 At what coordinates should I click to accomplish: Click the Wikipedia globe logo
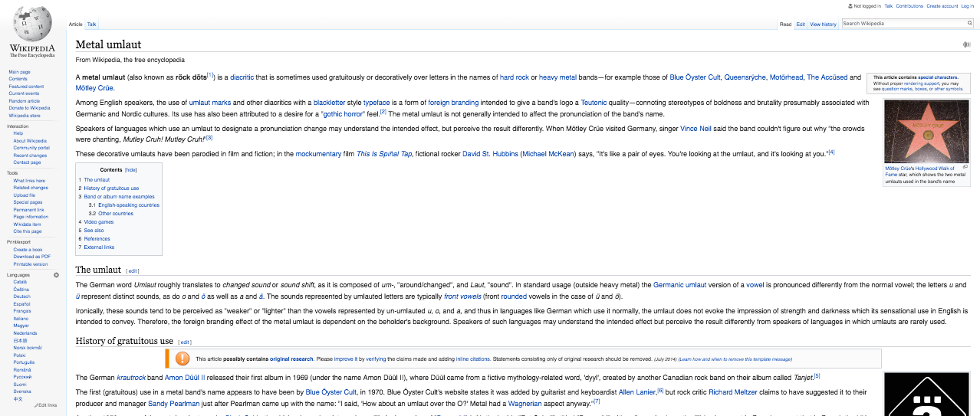pos(32,25)
